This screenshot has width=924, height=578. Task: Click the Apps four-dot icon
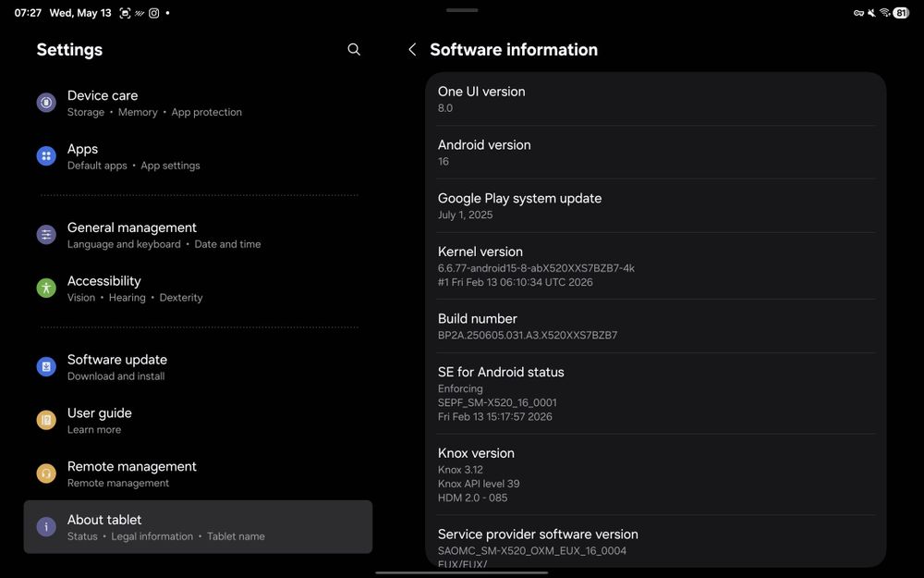46,156
